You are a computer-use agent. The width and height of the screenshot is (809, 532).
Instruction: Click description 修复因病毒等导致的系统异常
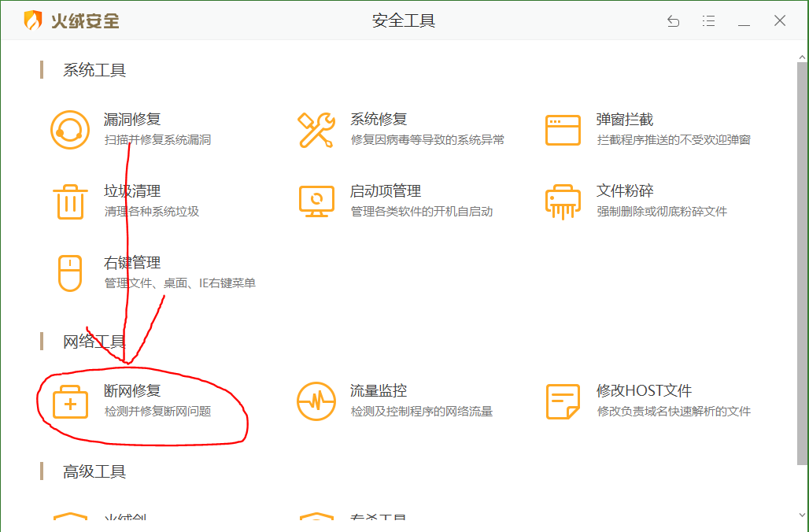pyautogui.click(x=428, y=140)
